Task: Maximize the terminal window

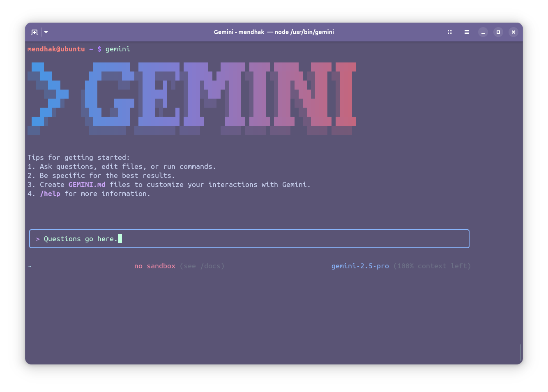Action: tap(498, 32)
